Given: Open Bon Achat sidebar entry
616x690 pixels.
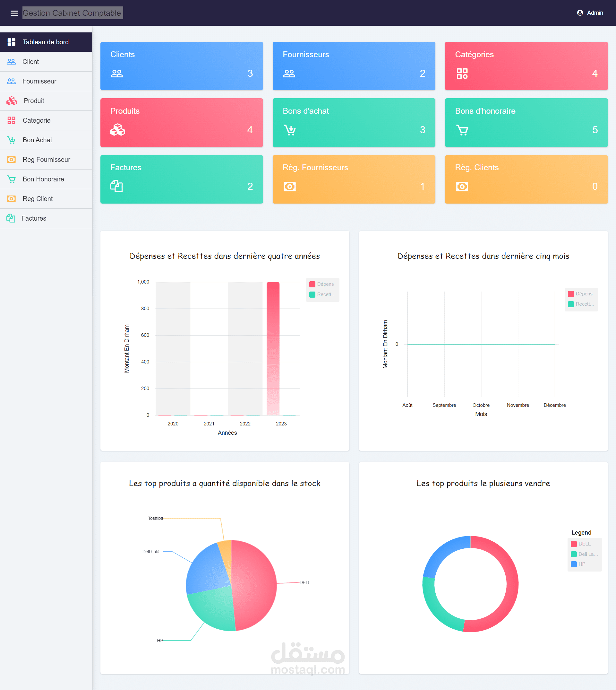Looking at the screenshot, I should coord(46,140).
